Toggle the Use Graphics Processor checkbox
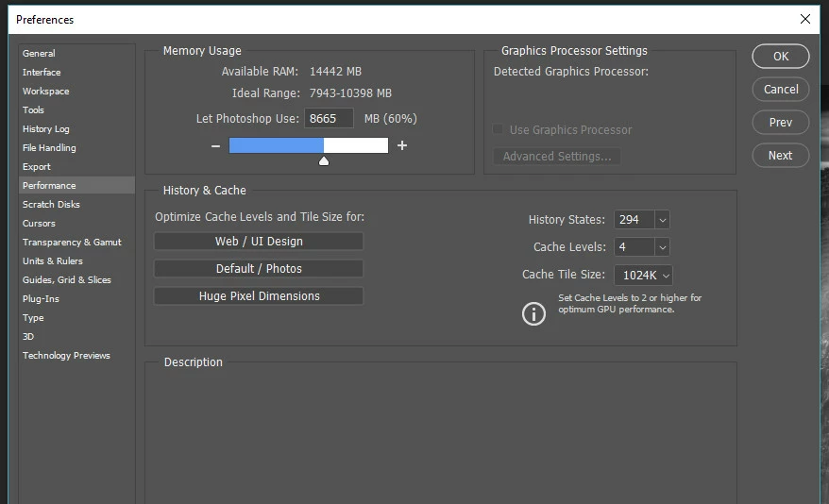Screen dimensions: 829x504 point(498,129)
